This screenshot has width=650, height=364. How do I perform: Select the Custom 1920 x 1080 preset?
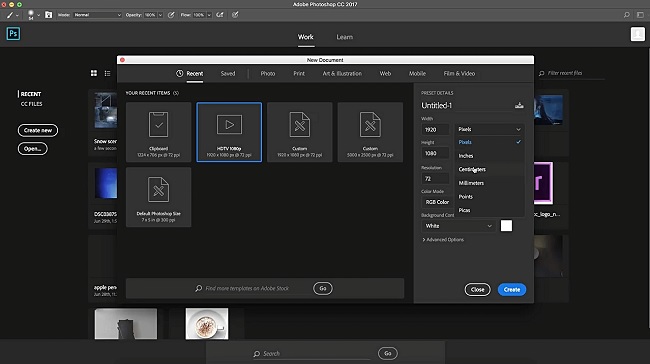pyautogui.click(x=300, y=132)
